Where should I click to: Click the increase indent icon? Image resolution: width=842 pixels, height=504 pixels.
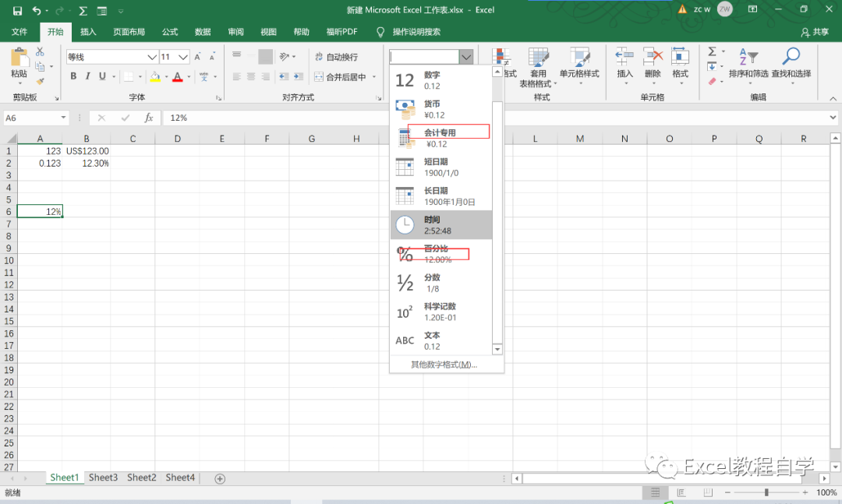point(299,77)
